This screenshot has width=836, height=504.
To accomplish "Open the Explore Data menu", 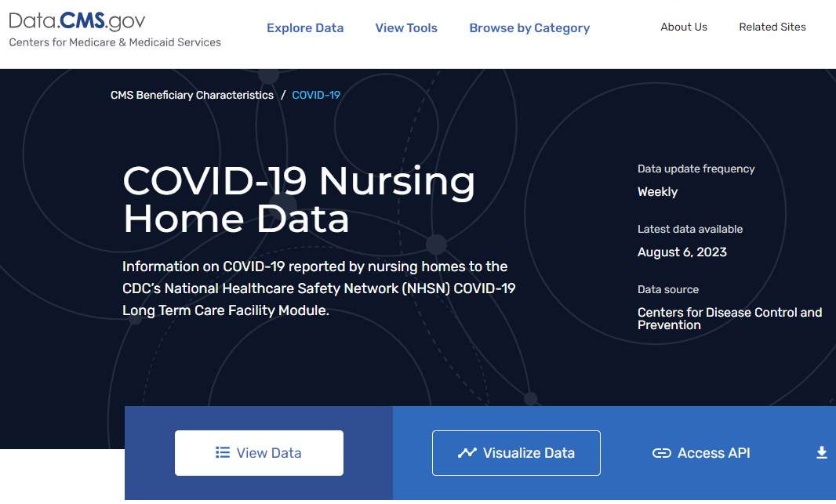I will click(x=305, y=28).
